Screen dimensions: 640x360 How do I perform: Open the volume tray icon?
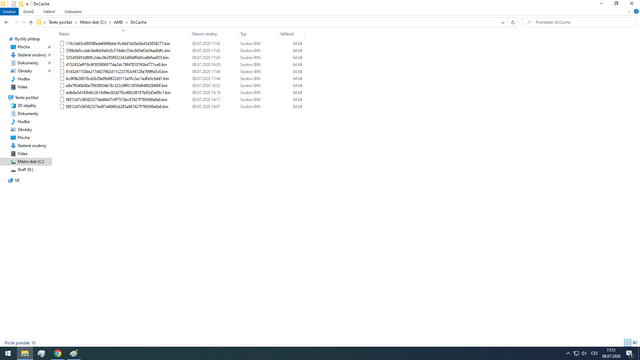pos(584,353)
